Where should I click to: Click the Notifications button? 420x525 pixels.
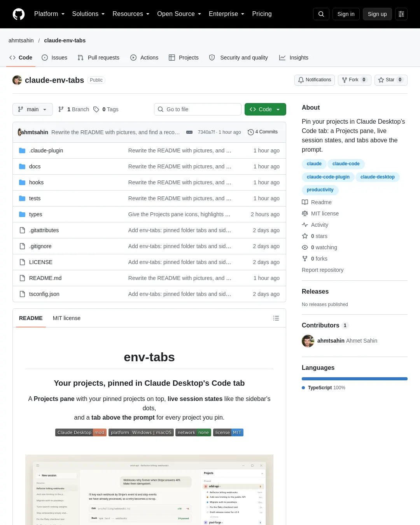315,80
